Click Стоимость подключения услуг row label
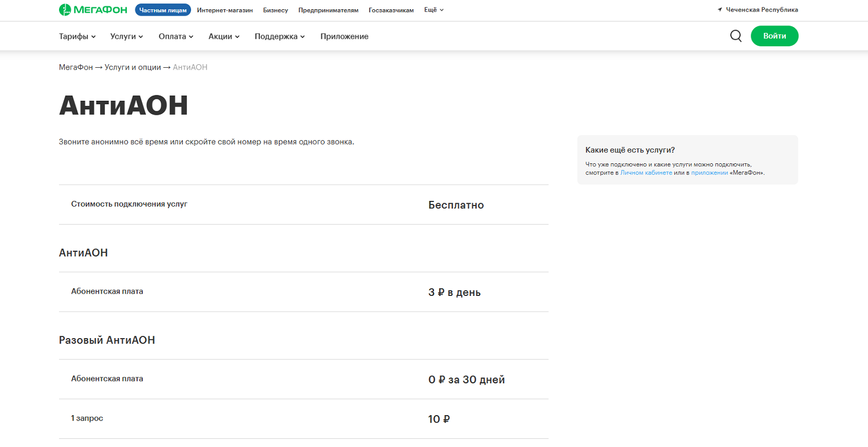 129,204
